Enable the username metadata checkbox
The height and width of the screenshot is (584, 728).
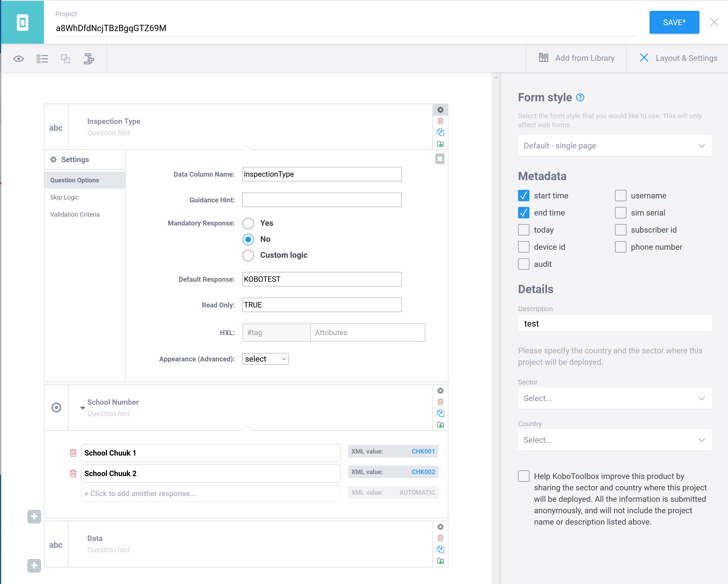click(x=620, y=196)
